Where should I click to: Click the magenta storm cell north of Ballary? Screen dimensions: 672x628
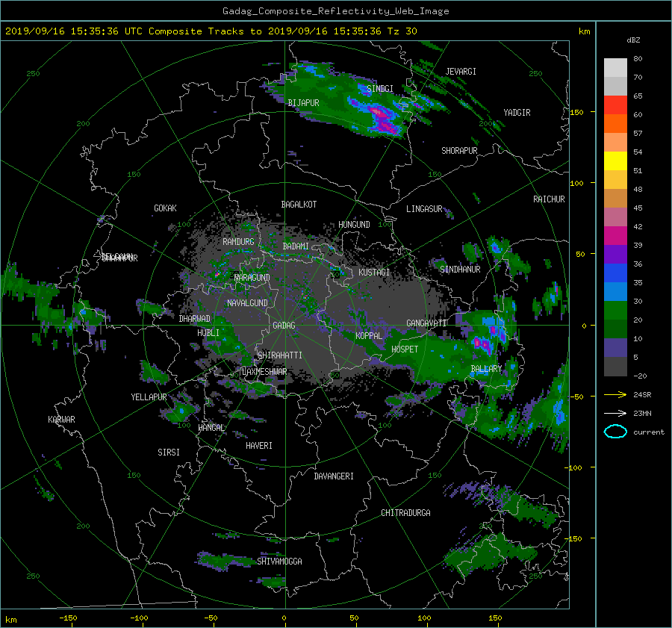(482, 343)
